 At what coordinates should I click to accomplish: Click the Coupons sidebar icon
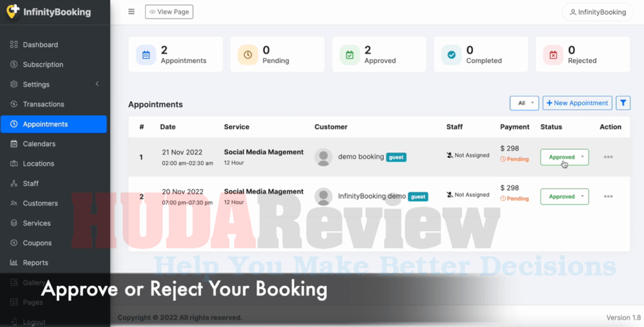coord(14,243)
